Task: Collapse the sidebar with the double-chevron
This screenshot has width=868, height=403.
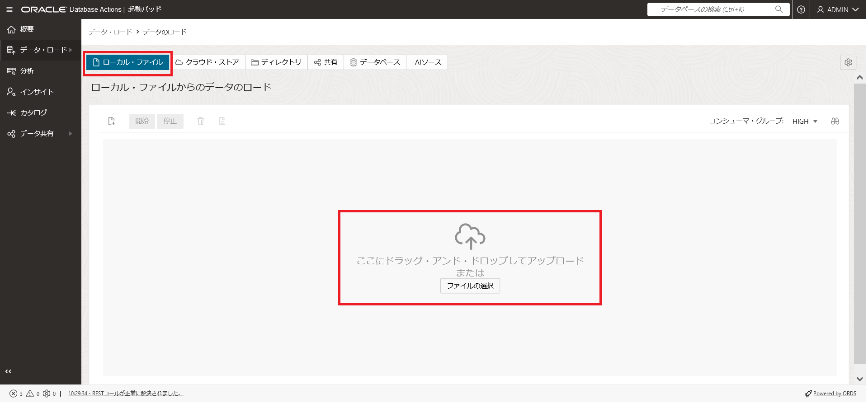Action: pyautogui.click(x=8, y=371)
